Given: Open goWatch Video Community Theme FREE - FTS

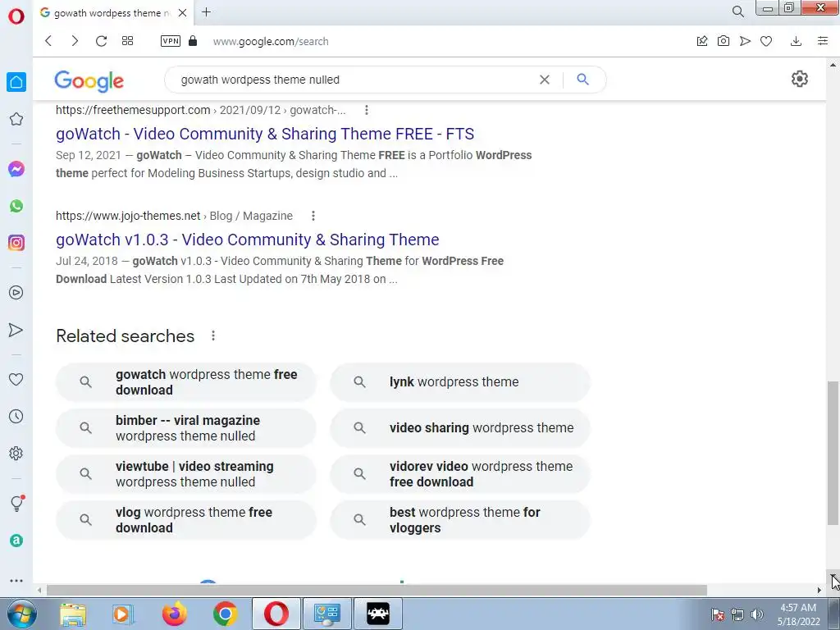Looking at the screenshot, I should (x=265, y=134).
